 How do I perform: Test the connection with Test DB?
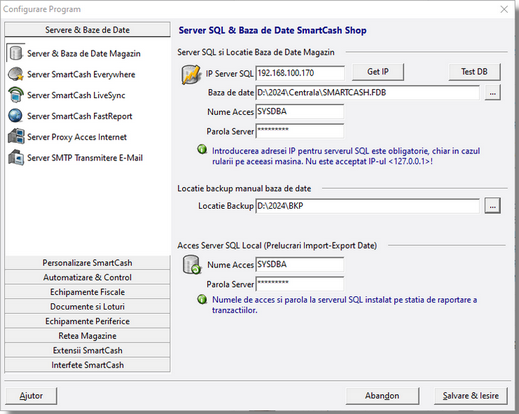click(x=474, y=72)
